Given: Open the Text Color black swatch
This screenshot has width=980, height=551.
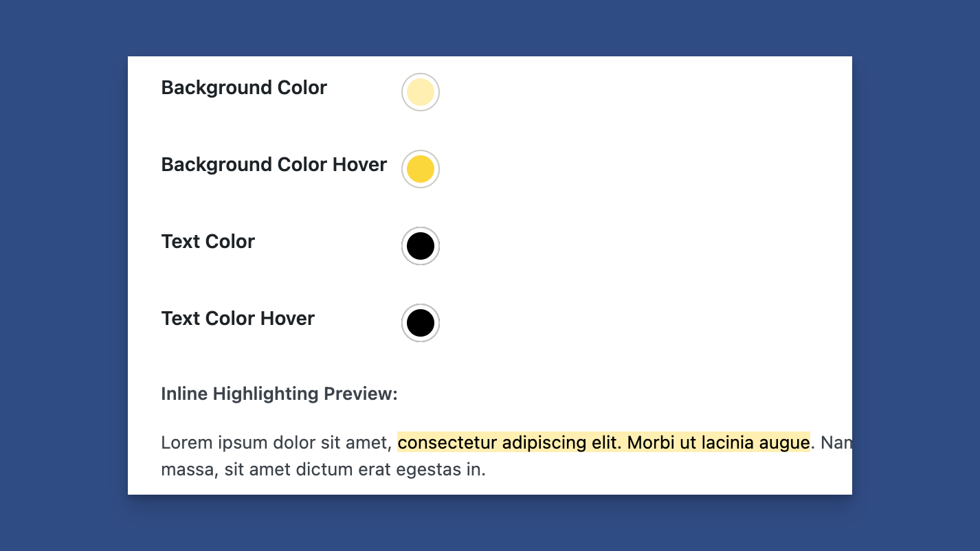Looking at the screenshot, I should point(420,246).
